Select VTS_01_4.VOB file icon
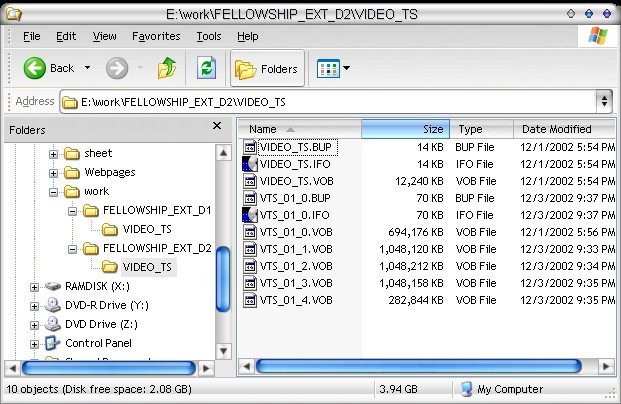This screenshot has height=404, width=621. [250, 300]
